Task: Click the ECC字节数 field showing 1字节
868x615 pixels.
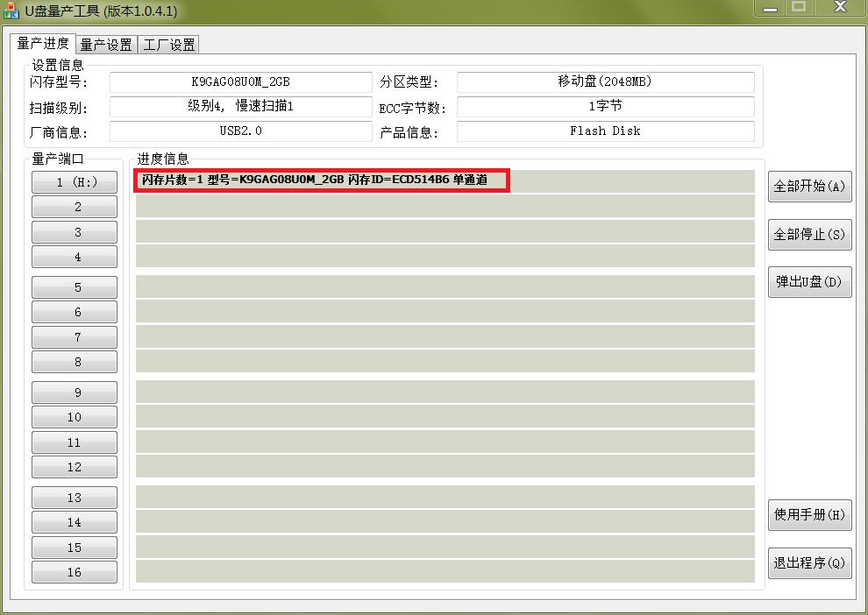Action: click(605, 107)
